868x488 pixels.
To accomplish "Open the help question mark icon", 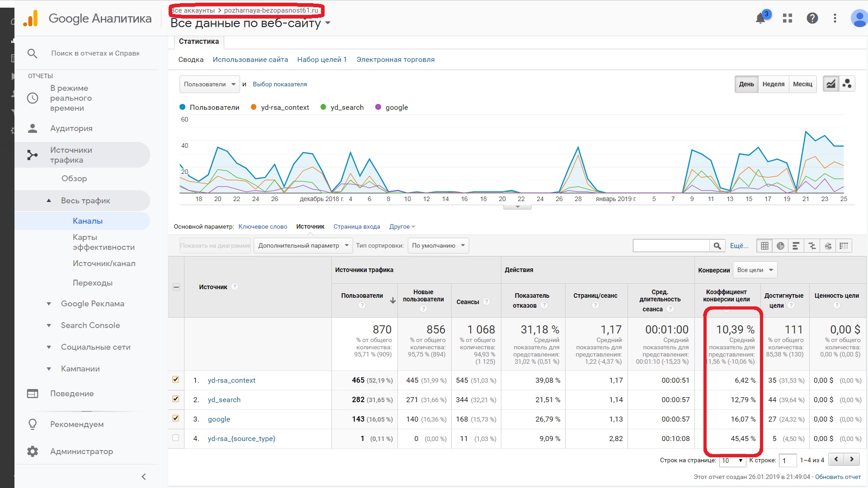I will 812,18.
